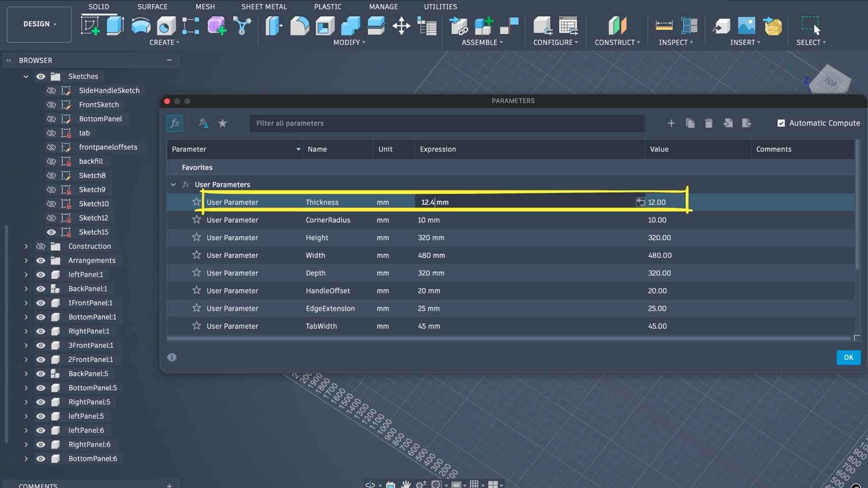Click the Joint icon in Assemble
This screenshot has height=488, width=868.
coord(459,26)
